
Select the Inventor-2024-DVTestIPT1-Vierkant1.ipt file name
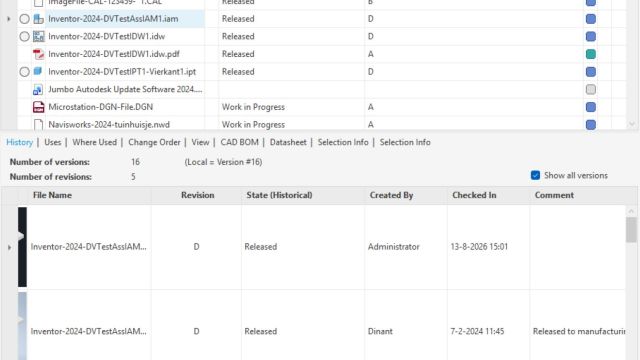(x=122, y=72)
